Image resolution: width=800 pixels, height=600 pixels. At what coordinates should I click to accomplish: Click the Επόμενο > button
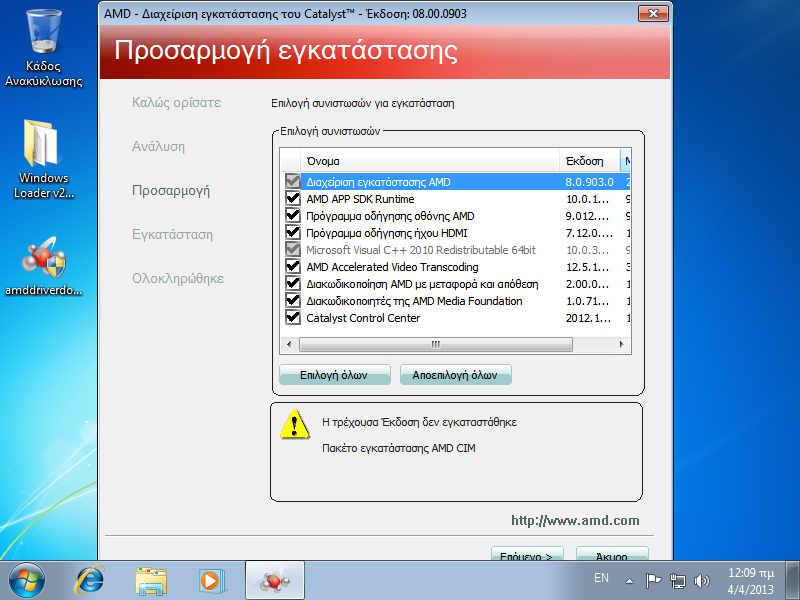[x=527, y=554]
